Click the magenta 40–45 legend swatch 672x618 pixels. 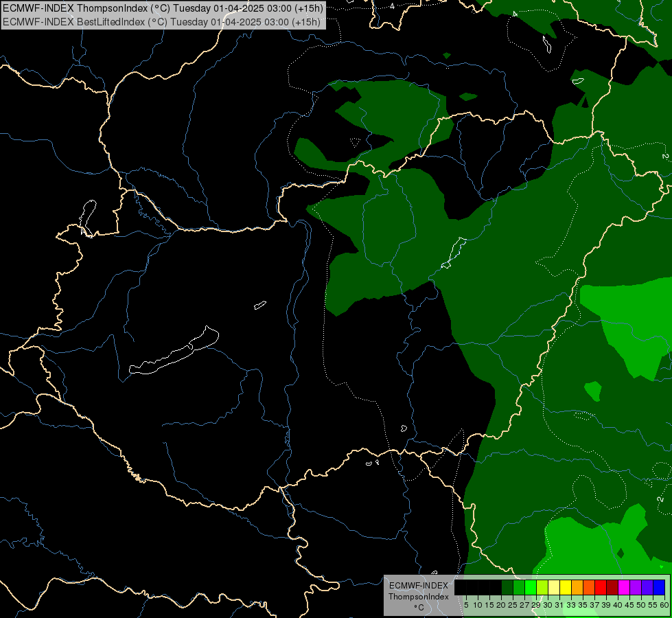[624, 588]
